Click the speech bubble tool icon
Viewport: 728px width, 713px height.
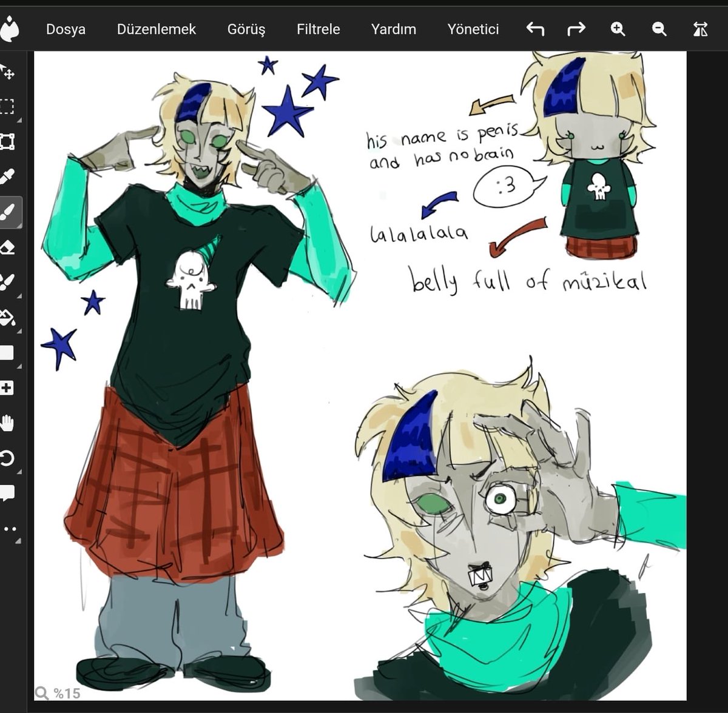click(7, 494)
